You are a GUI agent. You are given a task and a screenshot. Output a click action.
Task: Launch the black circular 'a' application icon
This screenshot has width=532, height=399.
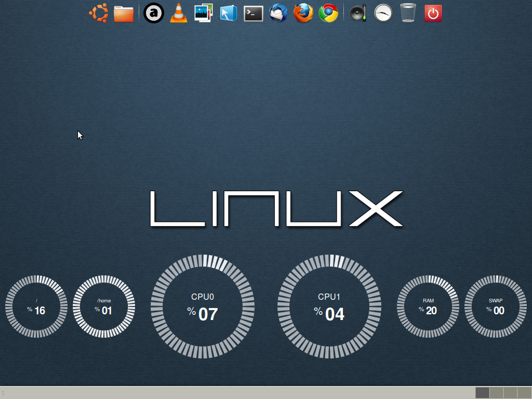tap(154, 13)
